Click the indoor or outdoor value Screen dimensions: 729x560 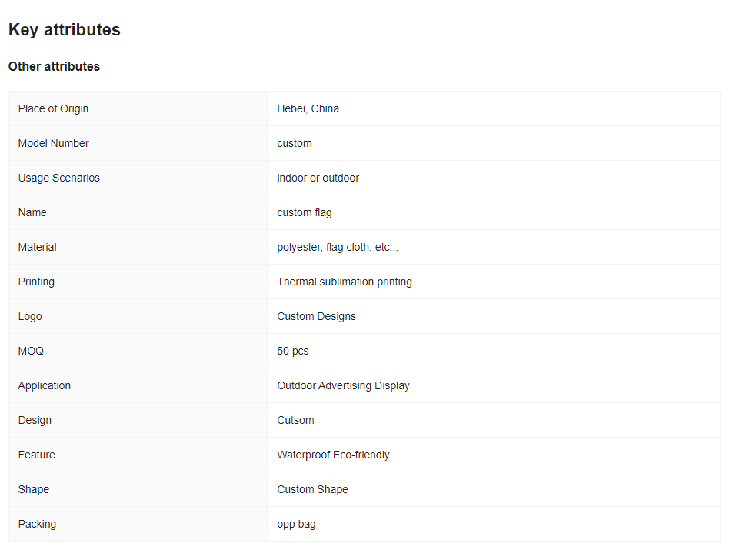[318, 178]
